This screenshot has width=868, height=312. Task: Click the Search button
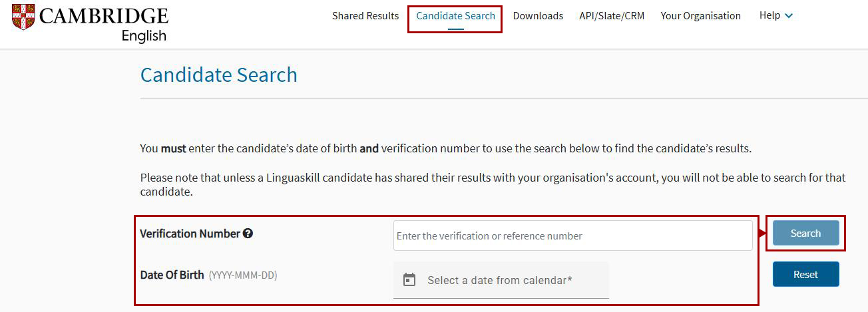805,234
